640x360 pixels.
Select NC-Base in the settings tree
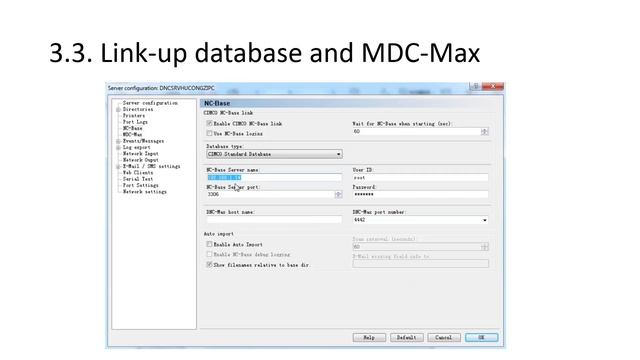click(133, 128)
